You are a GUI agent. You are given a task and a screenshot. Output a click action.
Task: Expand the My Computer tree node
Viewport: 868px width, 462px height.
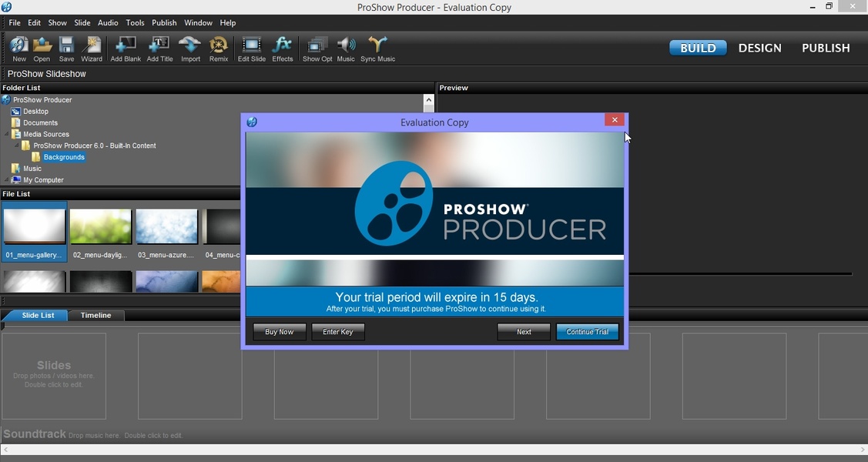(7, 180)
